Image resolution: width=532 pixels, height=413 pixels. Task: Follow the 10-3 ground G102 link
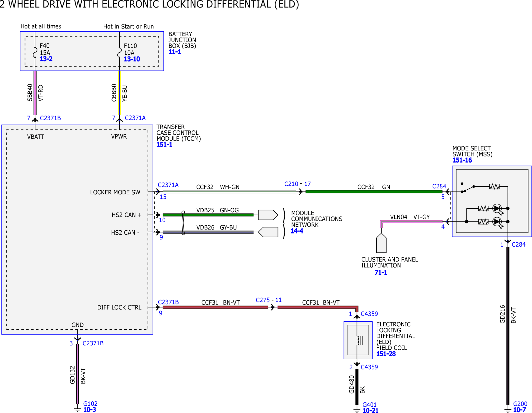(89, 410)
